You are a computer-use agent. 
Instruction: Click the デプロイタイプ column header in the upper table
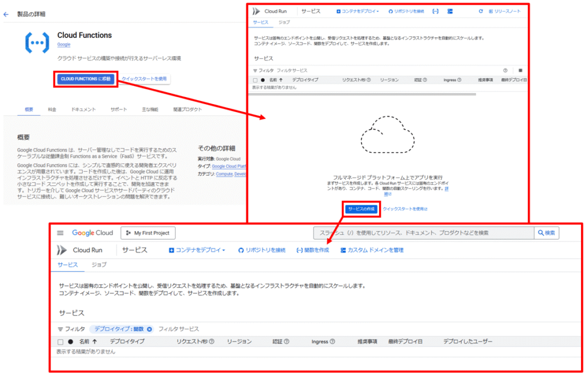(305, 80)
